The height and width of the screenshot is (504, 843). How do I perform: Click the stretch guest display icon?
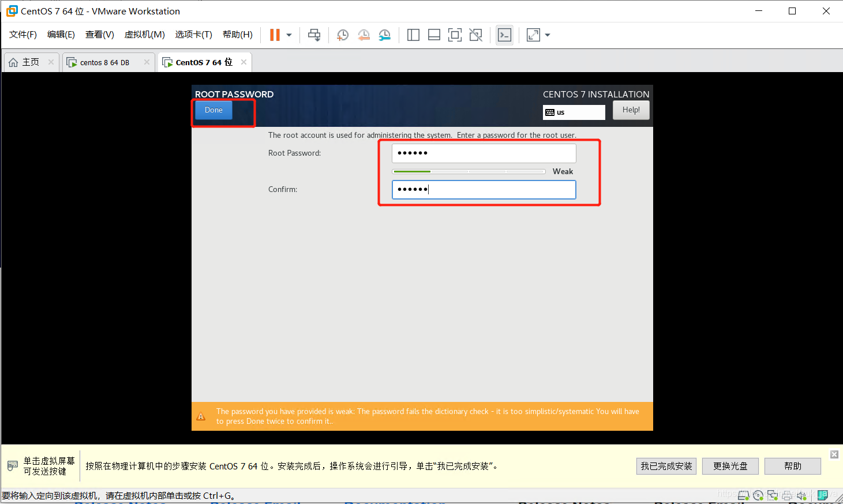click(533, 35)
